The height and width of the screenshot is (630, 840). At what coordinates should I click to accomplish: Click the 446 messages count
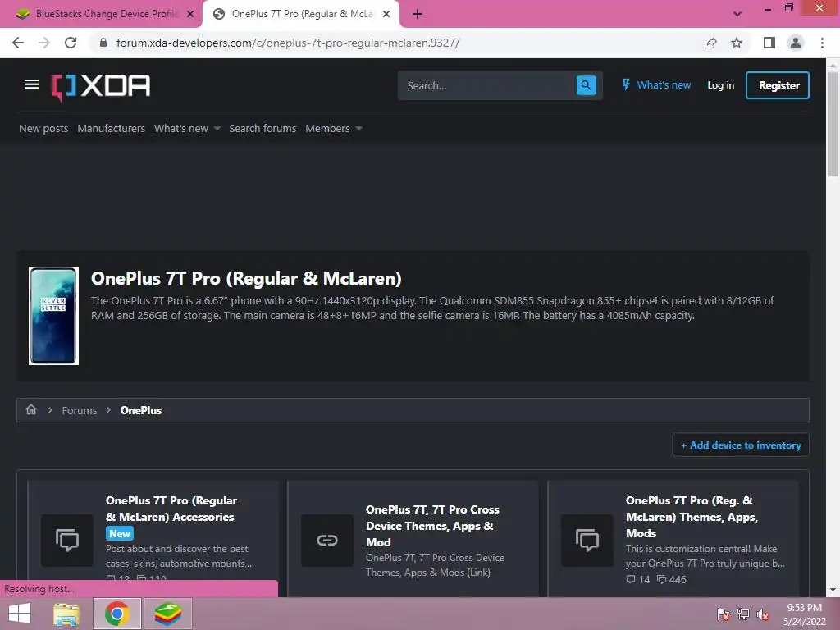coord(672,580)
